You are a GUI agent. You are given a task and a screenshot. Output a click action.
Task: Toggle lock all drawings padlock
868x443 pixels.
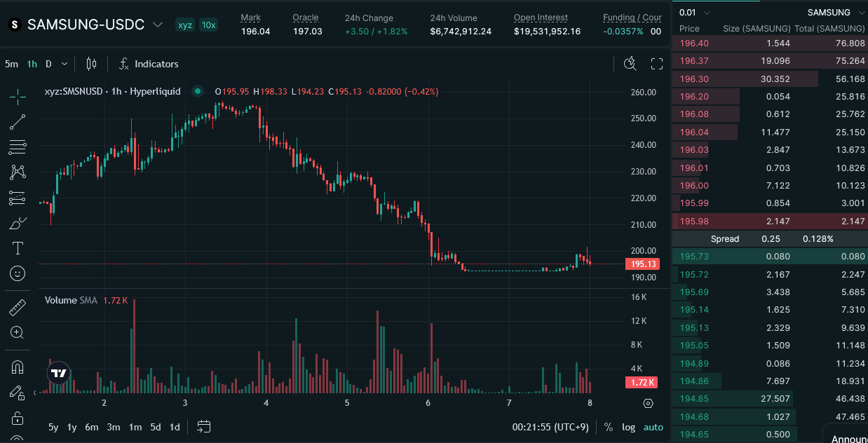(18, 418)
